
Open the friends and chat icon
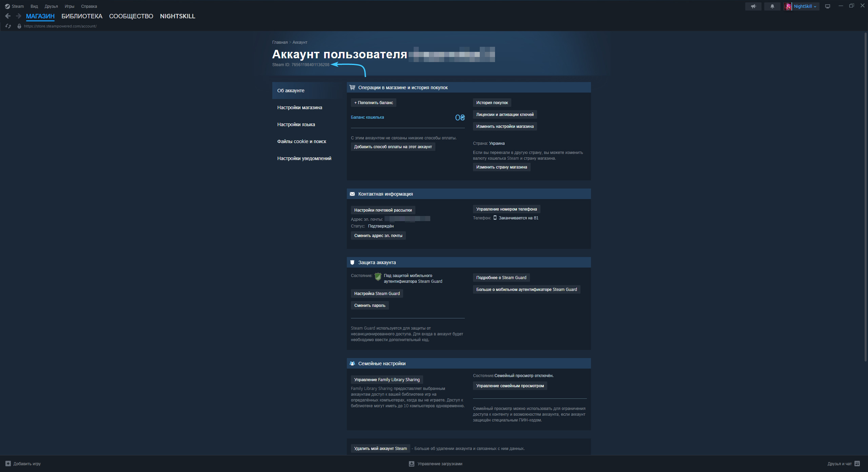point(857,464)
